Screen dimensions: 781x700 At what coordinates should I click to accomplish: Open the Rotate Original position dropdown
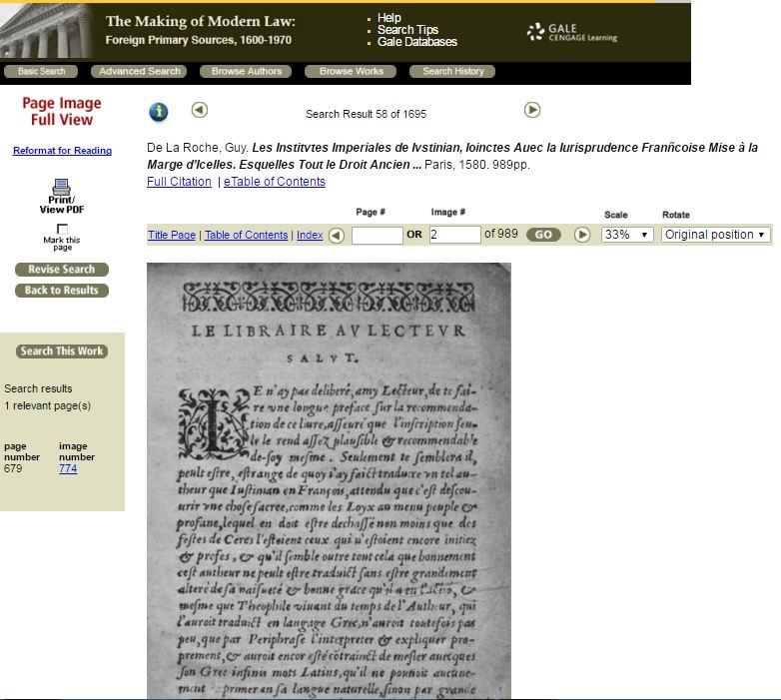coord(715,235)
